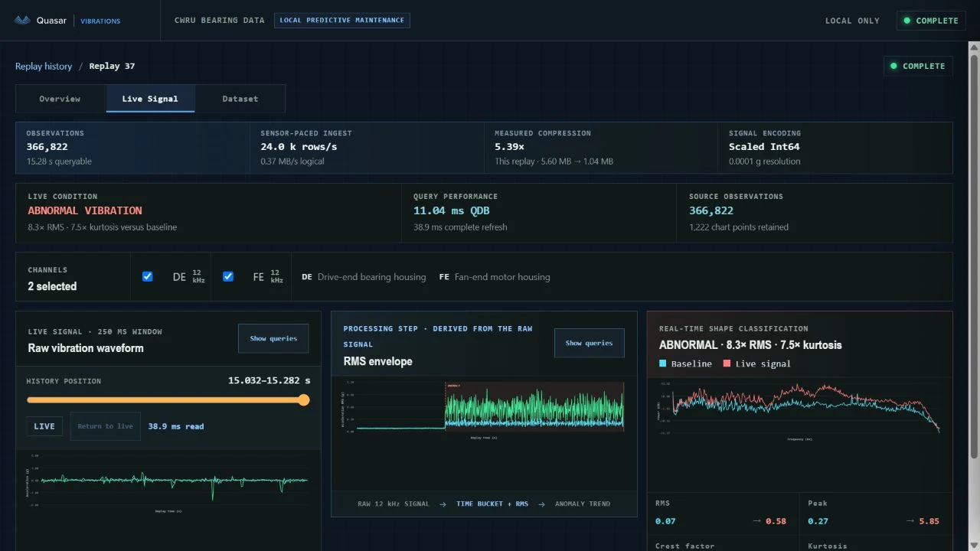980x551 pixels.
Task: Click the TIME BUCKET + RMS pipeline step
Action: coord(492,504)
